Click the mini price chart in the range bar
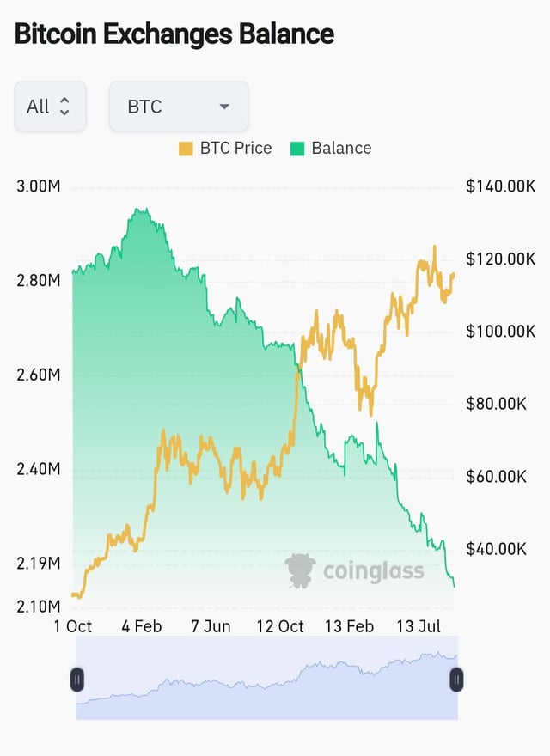This screenshot has height=756, width=550. 266,683
